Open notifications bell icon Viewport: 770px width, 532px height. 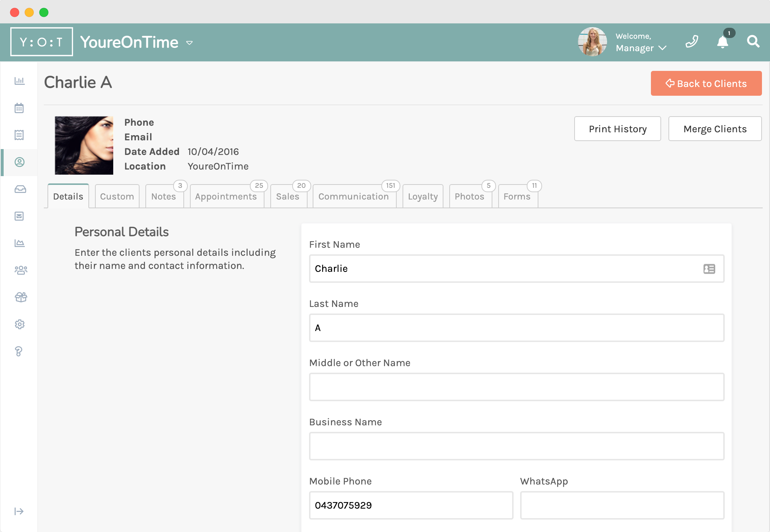click(x=723, y=42)
